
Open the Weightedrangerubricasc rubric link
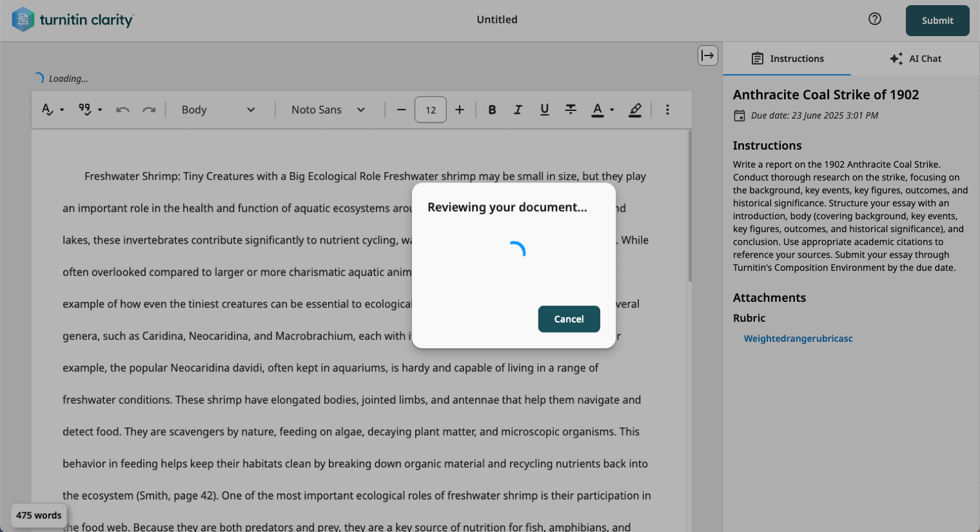click(798, 338)
